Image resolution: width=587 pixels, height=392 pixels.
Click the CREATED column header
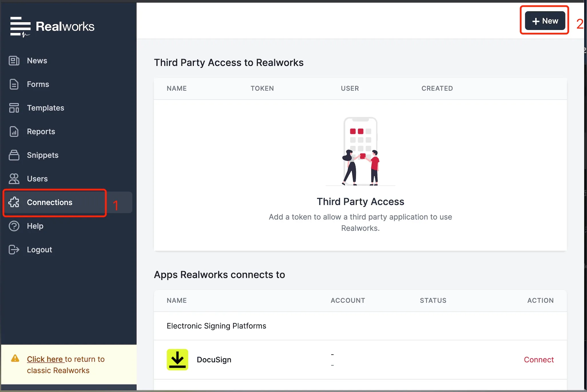point(437,89)
